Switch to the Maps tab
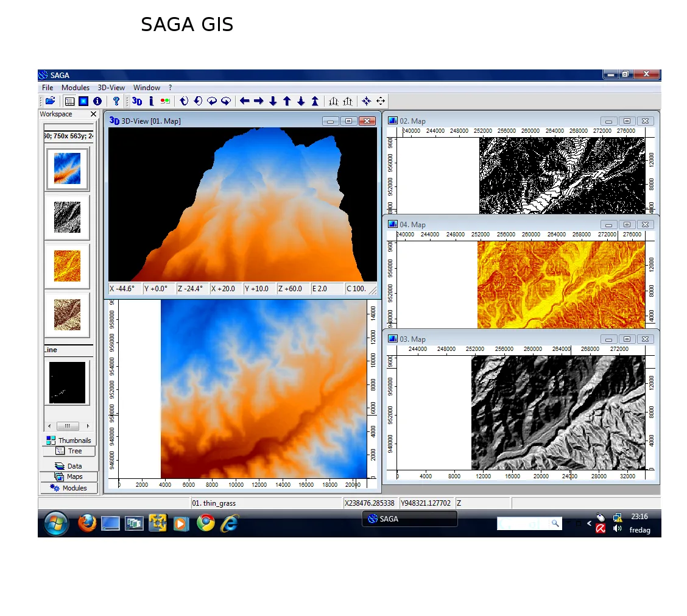Viewport: 687px width, 616px height. 69,476
